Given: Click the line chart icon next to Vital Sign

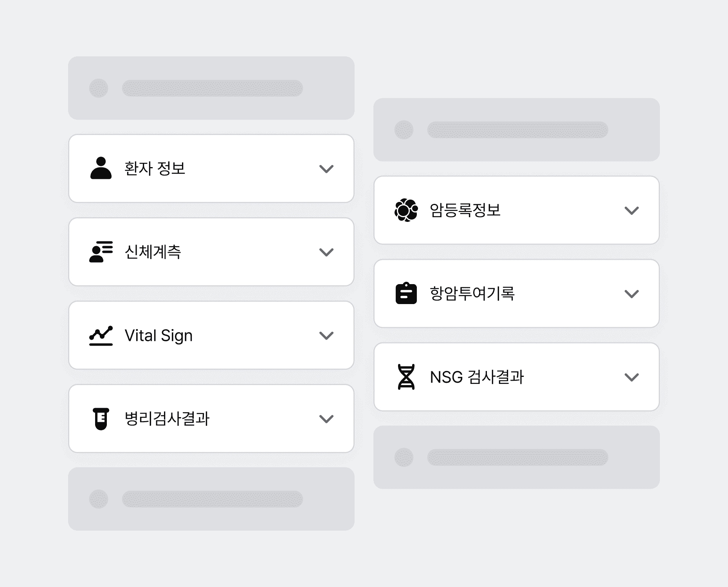Looking at the screenshot, I should [x=101, y=335].
